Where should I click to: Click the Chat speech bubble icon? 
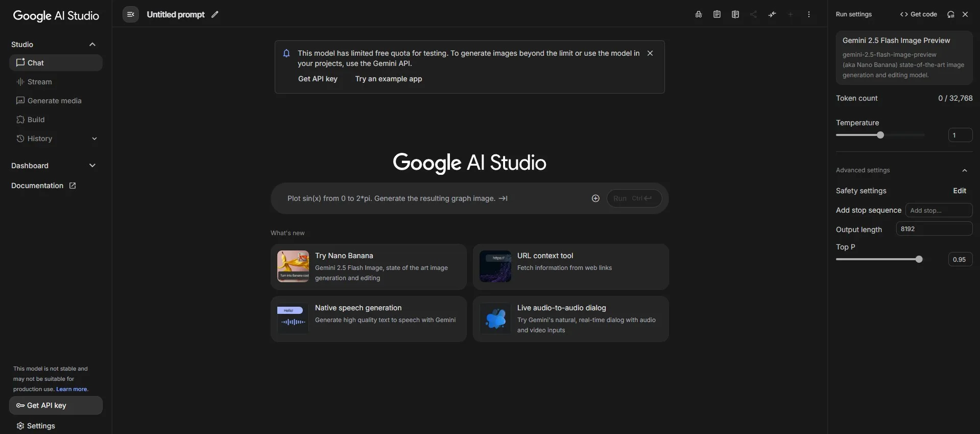pos(20,62)
